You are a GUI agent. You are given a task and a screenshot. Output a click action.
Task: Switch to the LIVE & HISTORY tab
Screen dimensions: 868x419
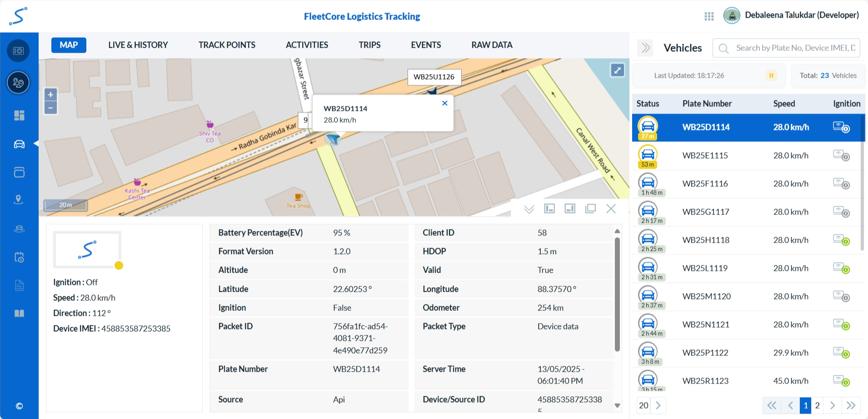click(138, 45)
